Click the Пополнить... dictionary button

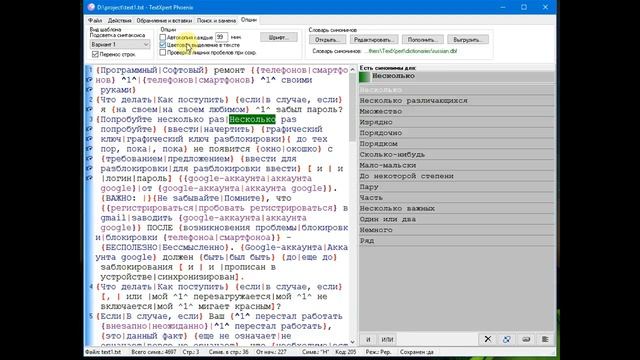pyautogui.click(x=422, y=40)
